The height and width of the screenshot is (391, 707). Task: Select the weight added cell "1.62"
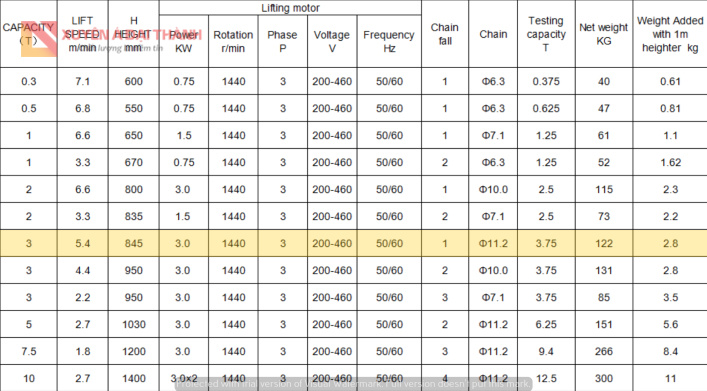pyautogui.click(x=670, y=162)
